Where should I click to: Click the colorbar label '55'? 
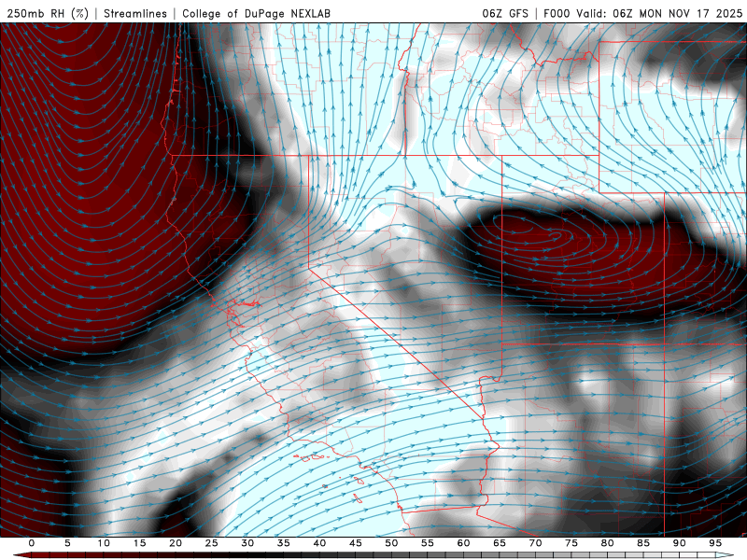tap(428, 543)
